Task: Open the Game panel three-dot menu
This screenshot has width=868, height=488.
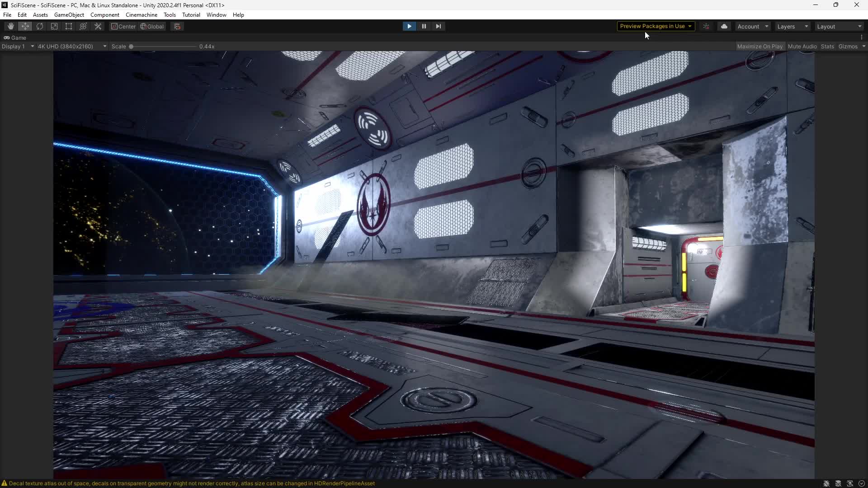Action: tap(862, 38)
